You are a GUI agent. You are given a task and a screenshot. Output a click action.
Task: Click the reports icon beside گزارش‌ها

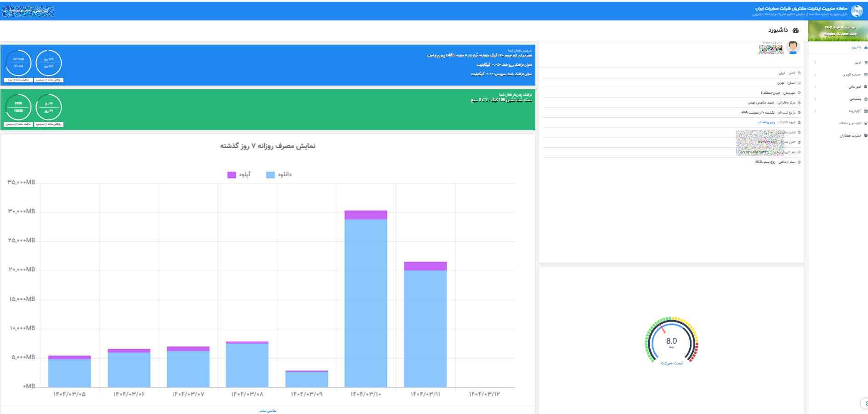click(866, 111)
